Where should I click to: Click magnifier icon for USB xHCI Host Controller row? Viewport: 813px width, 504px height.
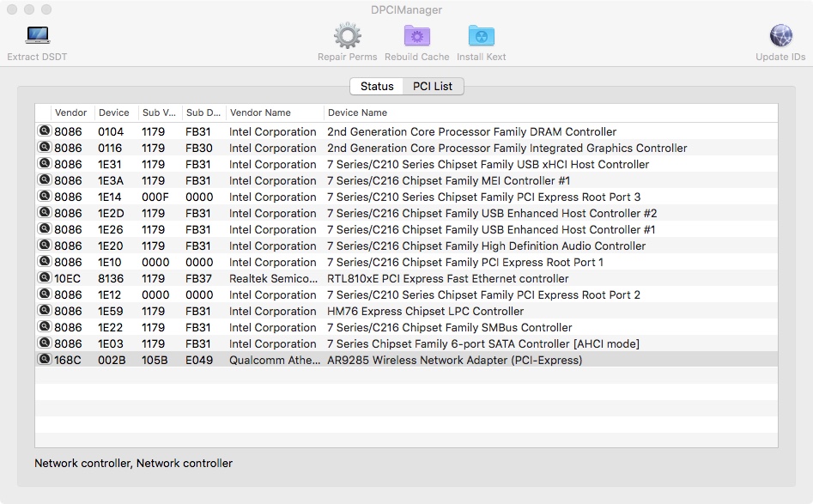click(x=45, y=163)
